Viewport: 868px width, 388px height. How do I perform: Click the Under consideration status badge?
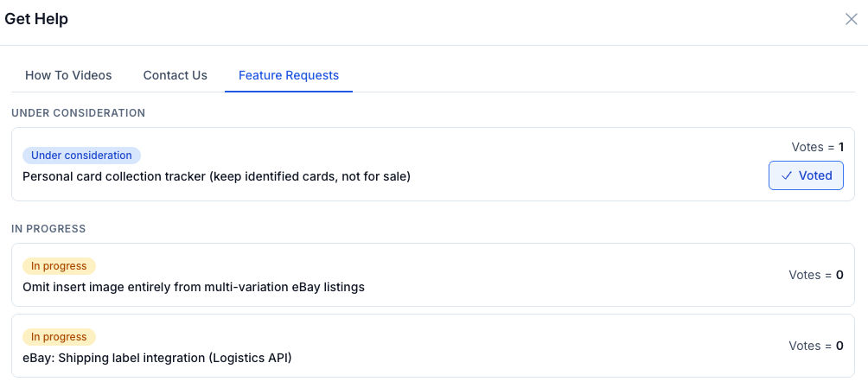(x=81, y=156)
